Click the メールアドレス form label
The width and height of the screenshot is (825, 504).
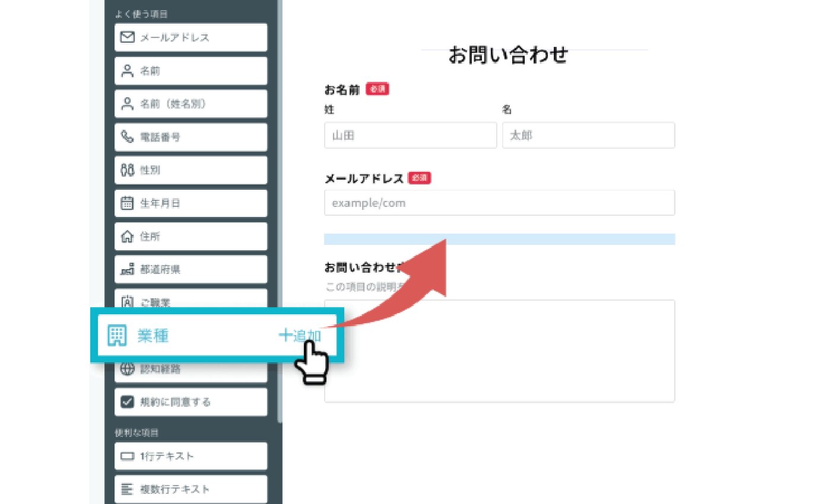364,178
